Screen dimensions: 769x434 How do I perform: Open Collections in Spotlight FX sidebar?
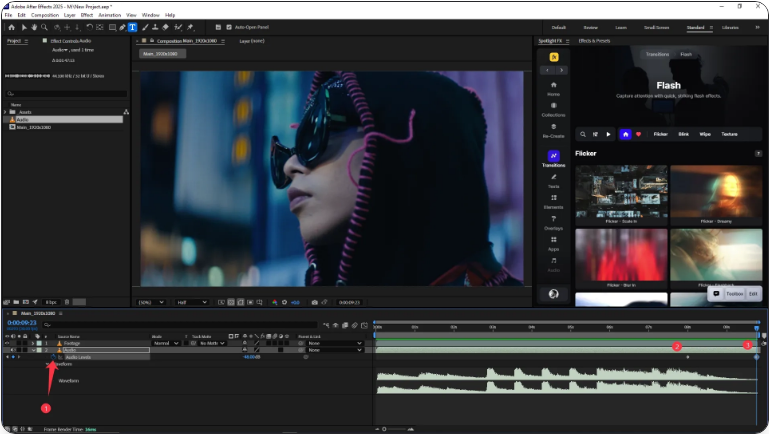pyautogui.click(x=553, y=108)
